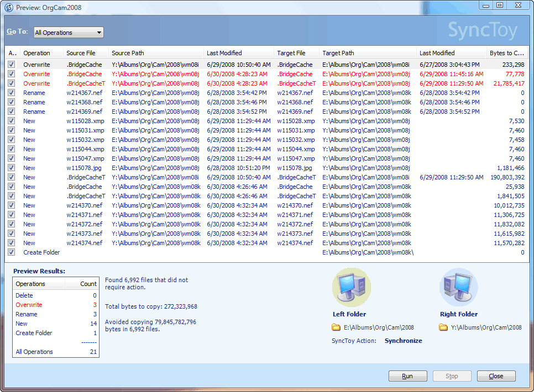
Task: Select the Overwrite row in the Preview Results table
Action: click(x=56, y=305)
